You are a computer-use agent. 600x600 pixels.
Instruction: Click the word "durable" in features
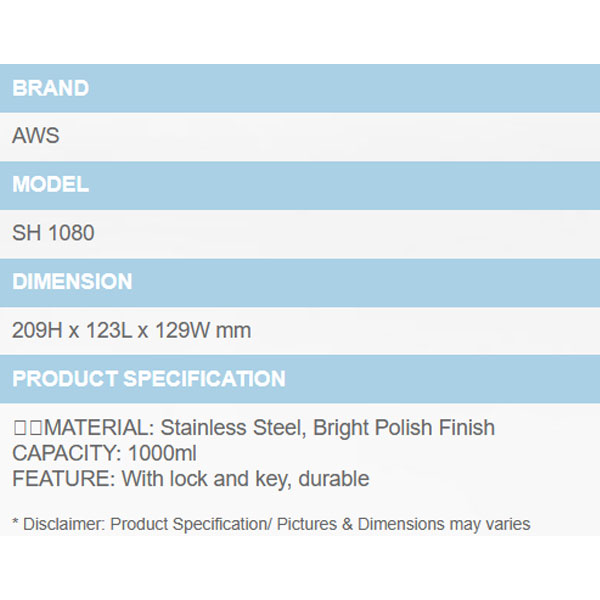(336, 479)
